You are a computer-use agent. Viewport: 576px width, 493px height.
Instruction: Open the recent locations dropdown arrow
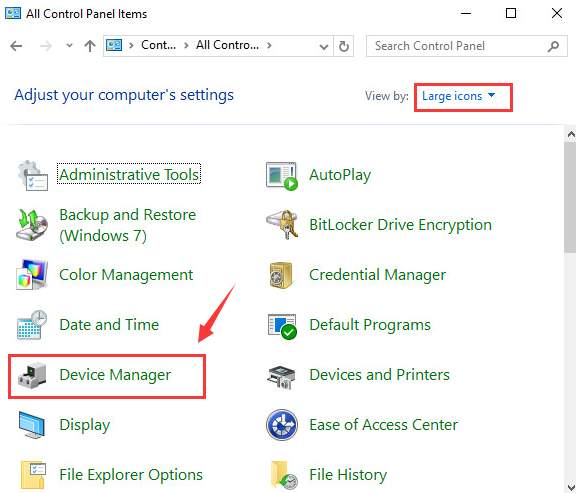click(x=69, y=46)
